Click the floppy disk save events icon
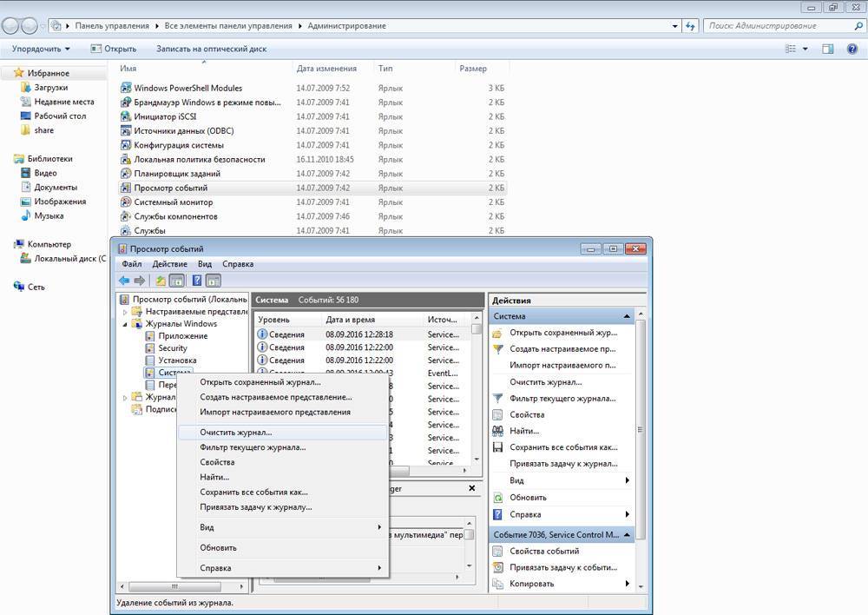The height and width of the screenshot is (615, 868). point(498,447)
